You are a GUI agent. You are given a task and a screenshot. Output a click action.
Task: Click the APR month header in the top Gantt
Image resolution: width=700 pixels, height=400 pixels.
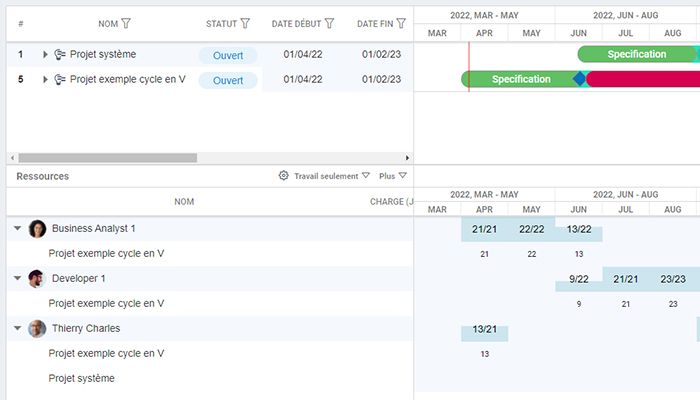coord(484,33)
